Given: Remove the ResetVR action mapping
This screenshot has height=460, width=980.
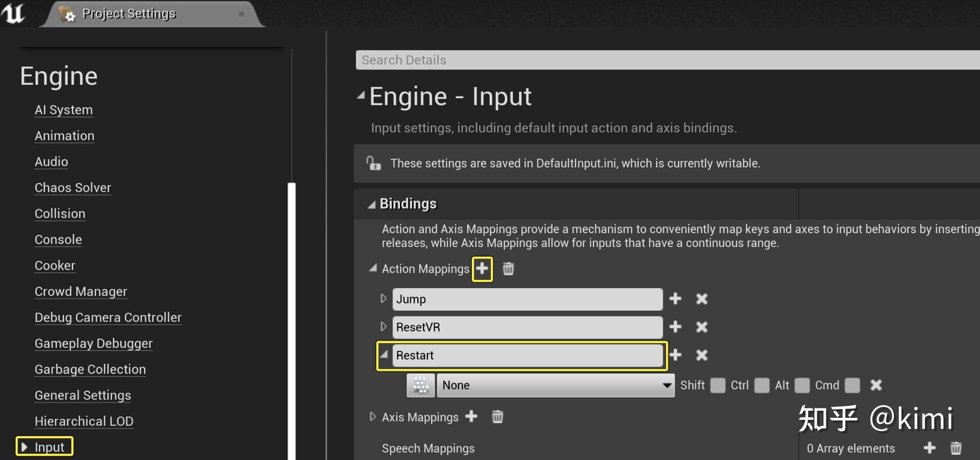Looking at the screenshot, I should [x=702, y=327].
